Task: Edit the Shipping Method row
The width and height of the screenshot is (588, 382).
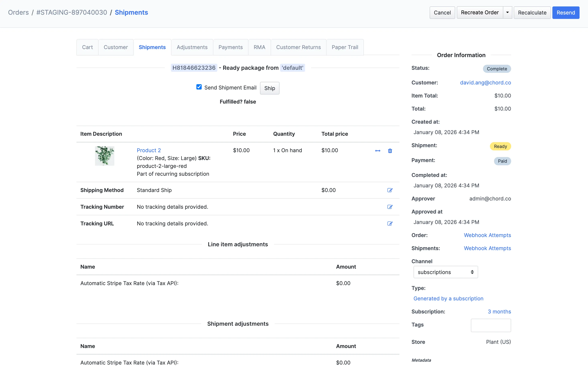Action: point(390,190)
